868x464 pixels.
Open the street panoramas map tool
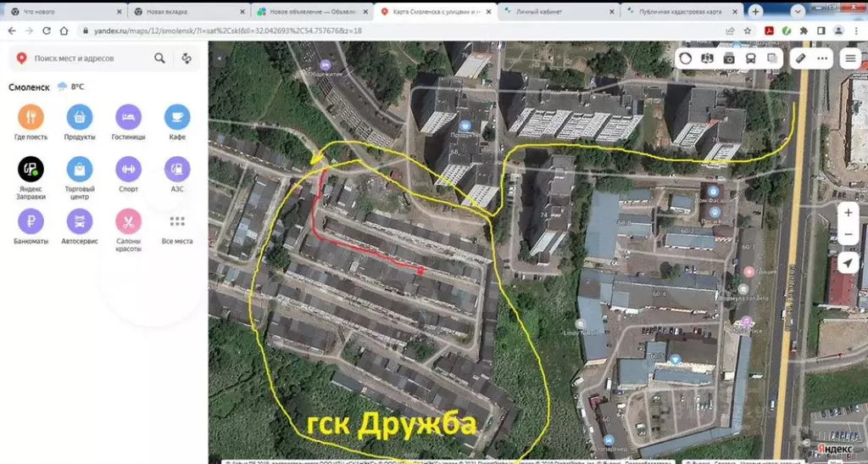pos(707,59)
